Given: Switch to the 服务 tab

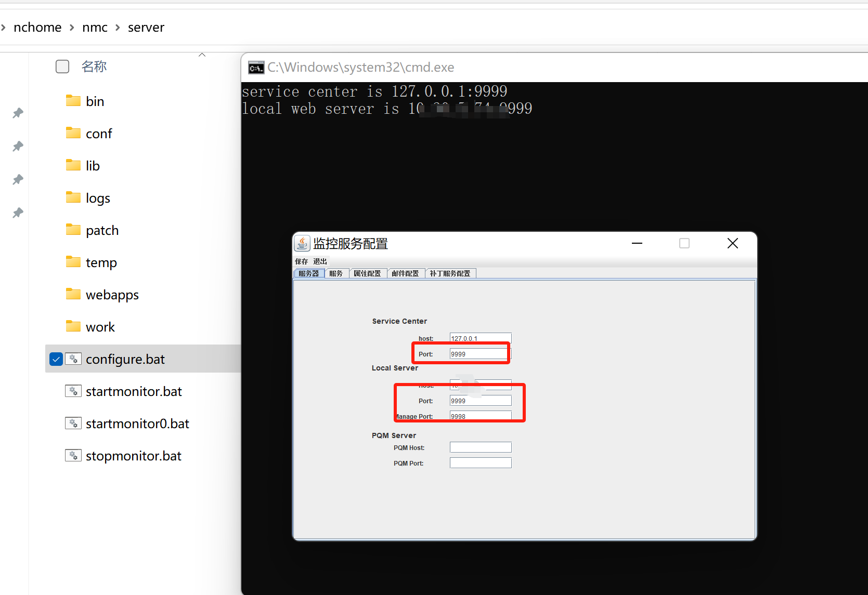Looking at the screenshot, I should (336, 273).
